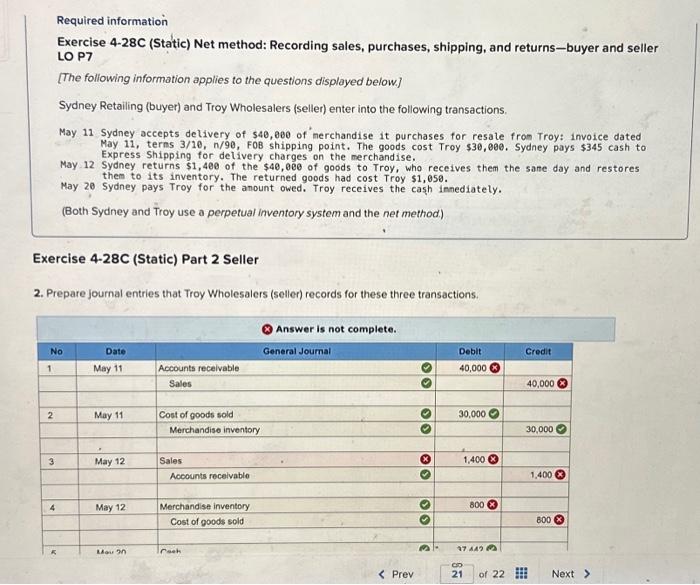Click the red X in May 12 Sales row

(426, 459)
